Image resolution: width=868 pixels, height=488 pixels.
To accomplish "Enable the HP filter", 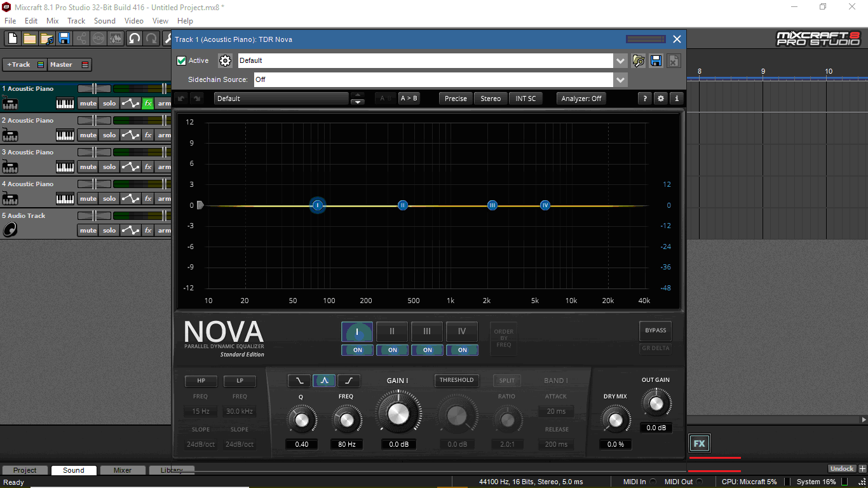I will click(201, 381).
